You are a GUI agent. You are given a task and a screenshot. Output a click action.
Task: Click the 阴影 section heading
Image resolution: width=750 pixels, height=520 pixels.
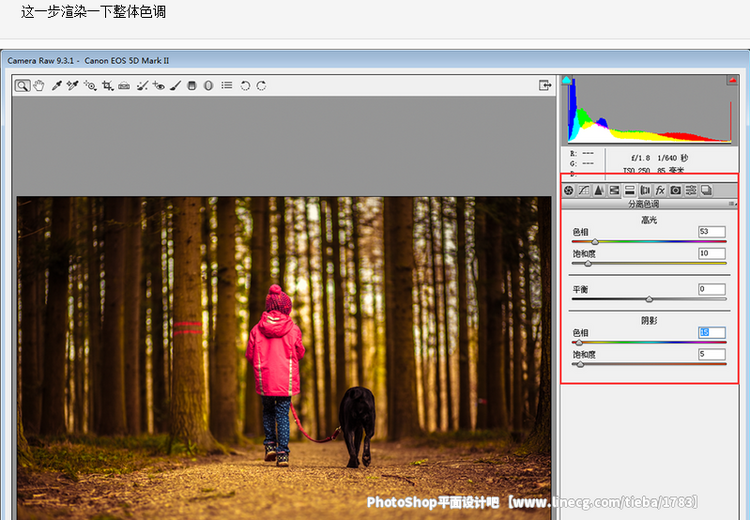pyautogui.click(x=649, y=321)
